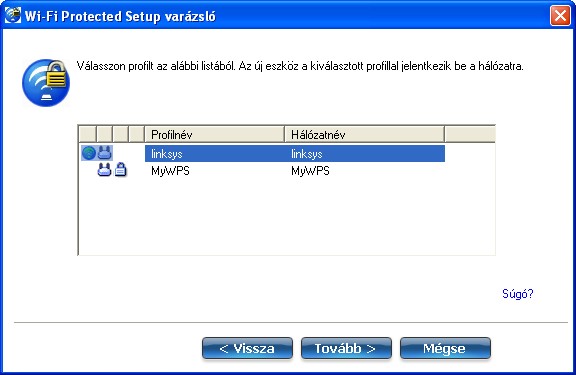
Task: Click the connected globe icon in linksys row
Action: point(89,153)
